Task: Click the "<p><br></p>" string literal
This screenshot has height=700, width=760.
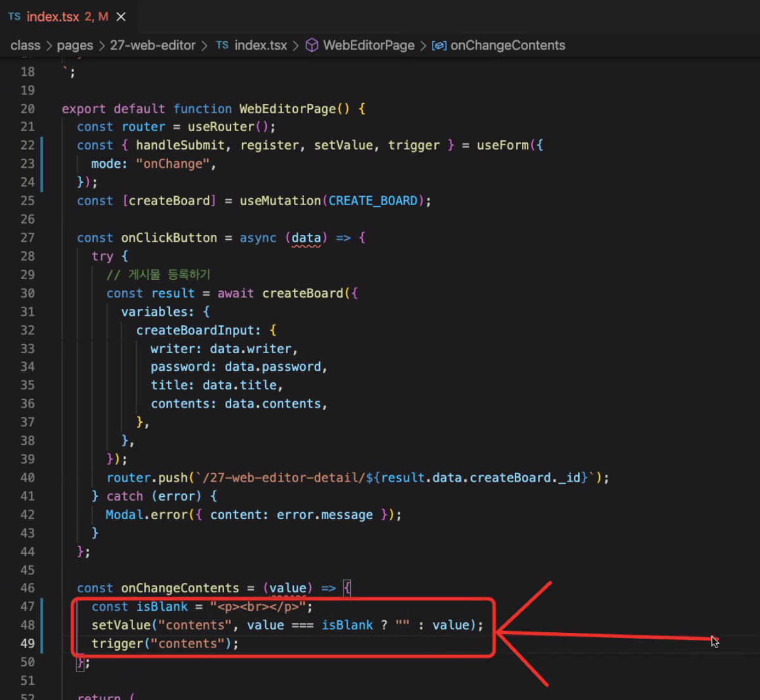Action: pos(258,607)
